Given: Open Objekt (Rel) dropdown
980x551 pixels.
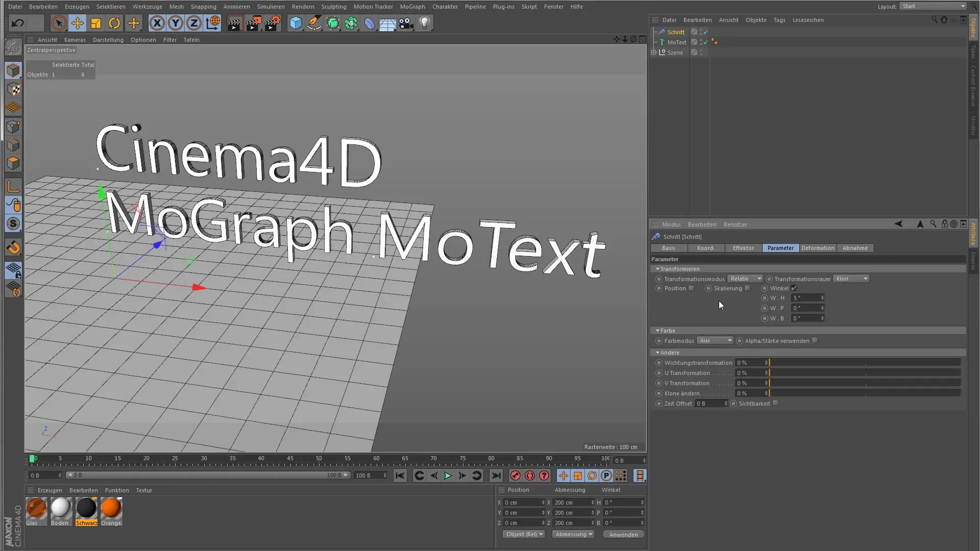Looking at the screenshot, I should (524, 534).
